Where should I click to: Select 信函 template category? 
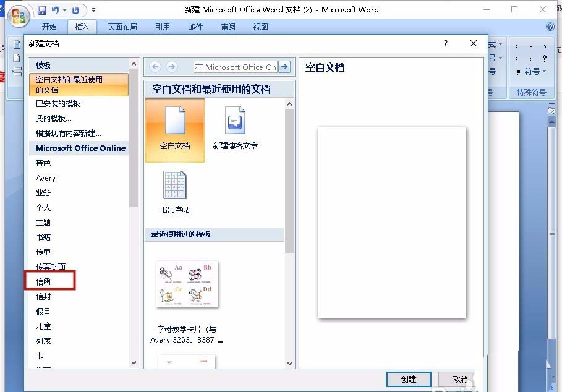click(x=43, y=282)
